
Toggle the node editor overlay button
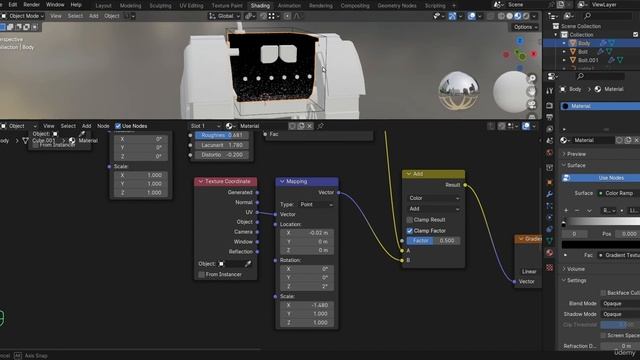coord(526,126)
